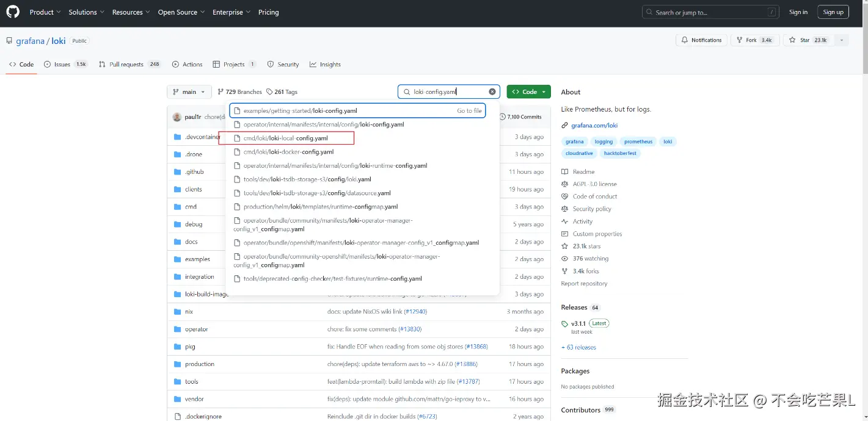The height and width of the screenshot is (421, 868).
Task: Click the hacktoberfest topic tag
Action: click(619, 153)
